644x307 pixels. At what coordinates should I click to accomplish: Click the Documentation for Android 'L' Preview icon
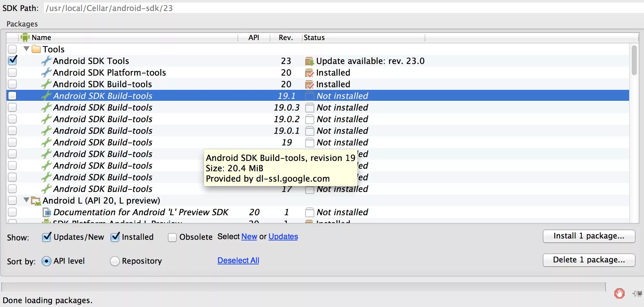(47, 212)
